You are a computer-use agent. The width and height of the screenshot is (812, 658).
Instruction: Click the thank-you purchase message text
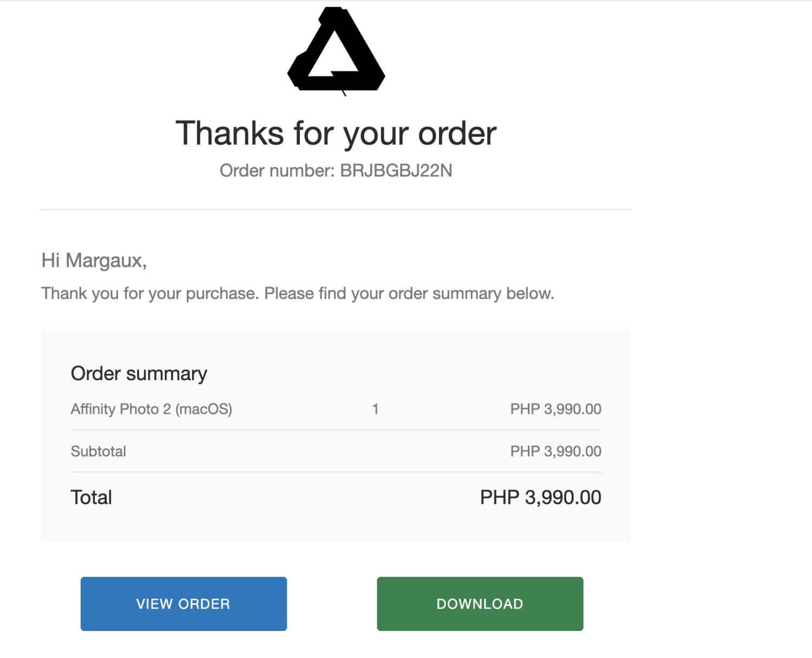click(298, 293)
